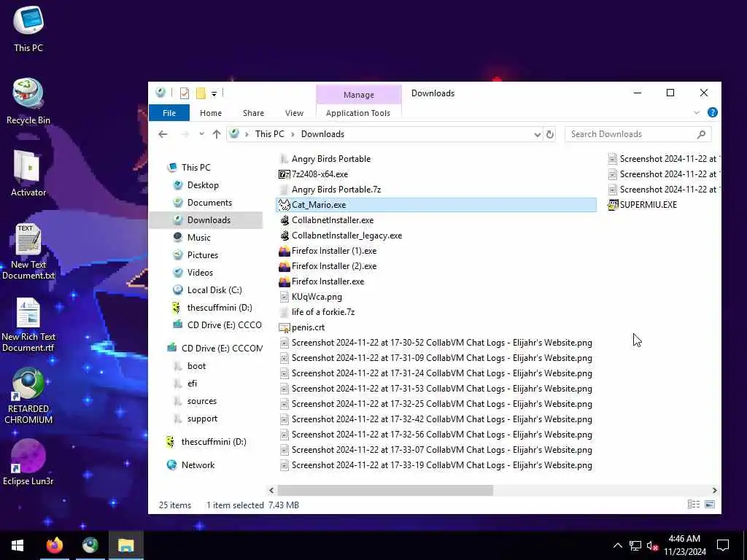Open Pictures in the navigation pane
This screenshot has height=560, width=747.
click(203, 255)
